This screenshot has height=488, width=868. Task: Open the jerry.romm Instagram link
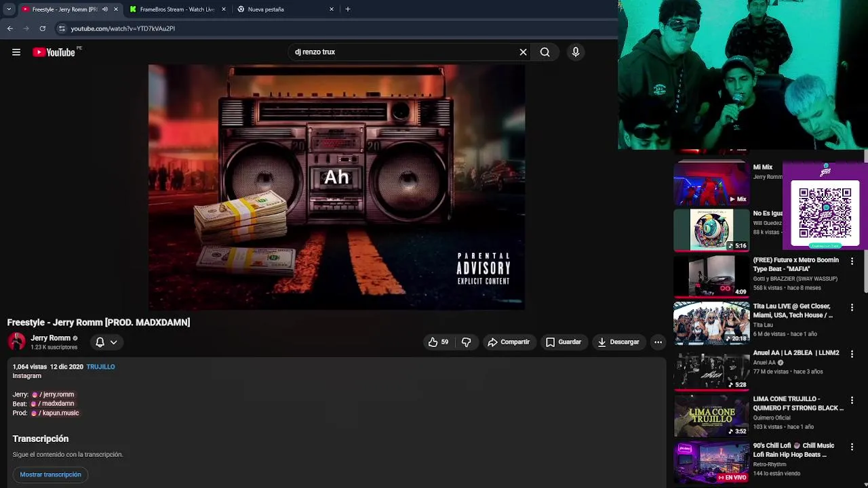[x=54, y=394]
